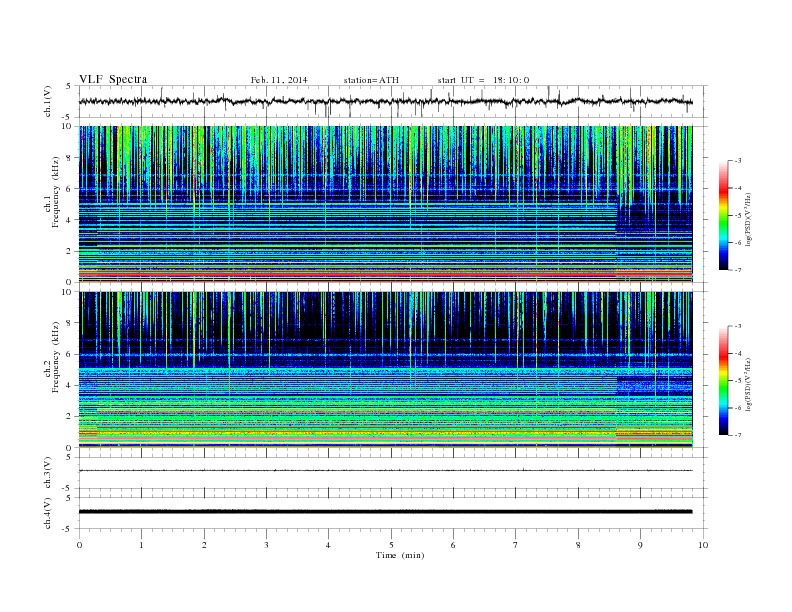Click the "9" tick on the time axis
The height and width of the screenshot is (612, 792).
pos(640,545)
